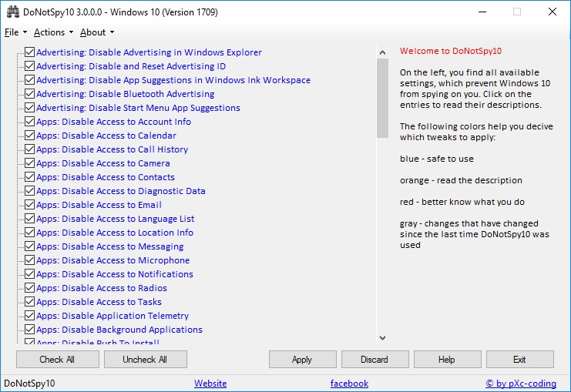Toggle Disable Background Applications checkbox
571x392 pixels.
[30, 329]
